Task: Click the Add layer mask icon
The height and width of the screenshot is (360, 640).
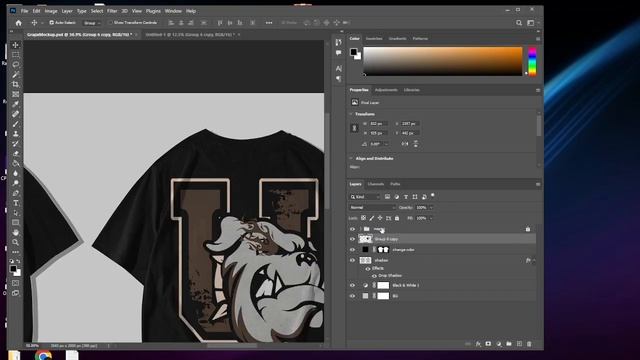Action: tap(488, 344)
